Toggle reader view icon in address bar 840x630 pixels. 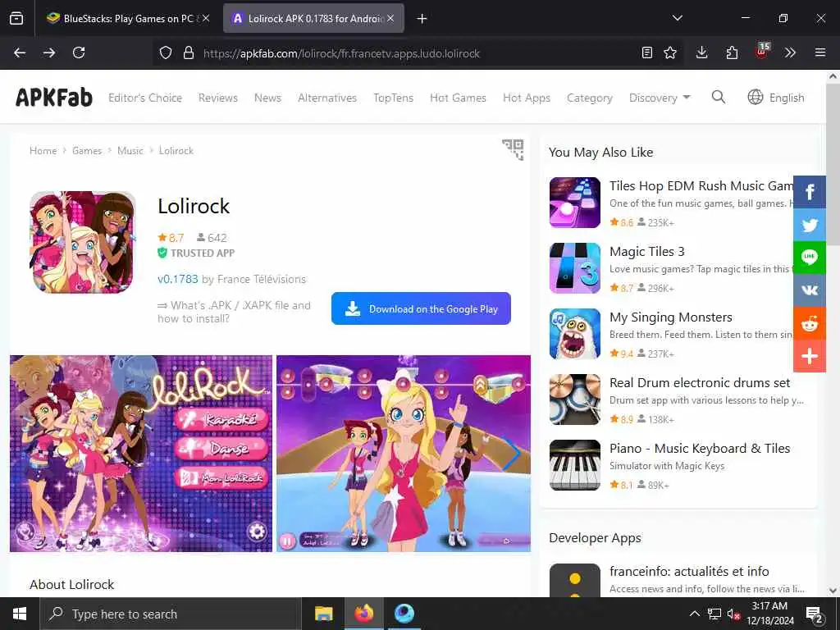coord(647,52)
